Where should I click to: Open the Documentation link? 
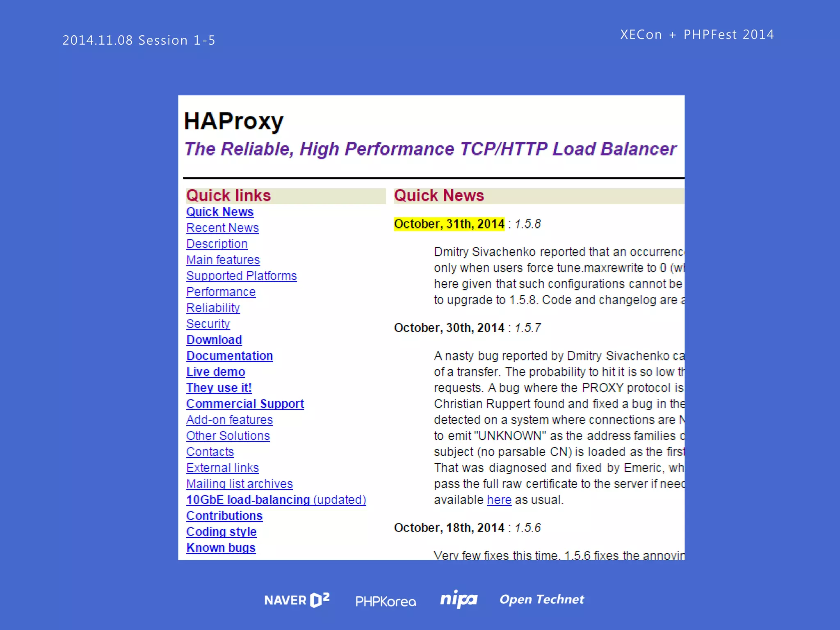[229, 356]
